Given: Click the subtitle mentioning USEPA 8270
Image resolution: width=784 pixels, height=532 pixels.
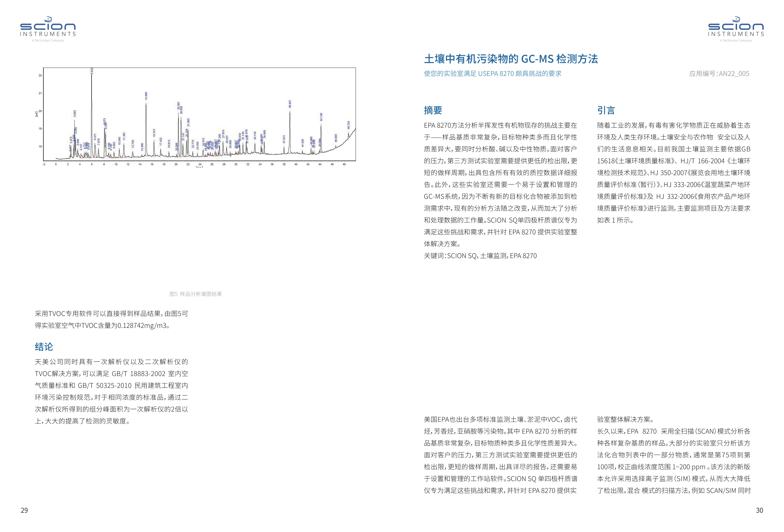Looking at the screenshot, I should pyautogui.click(x=493, y=73).
